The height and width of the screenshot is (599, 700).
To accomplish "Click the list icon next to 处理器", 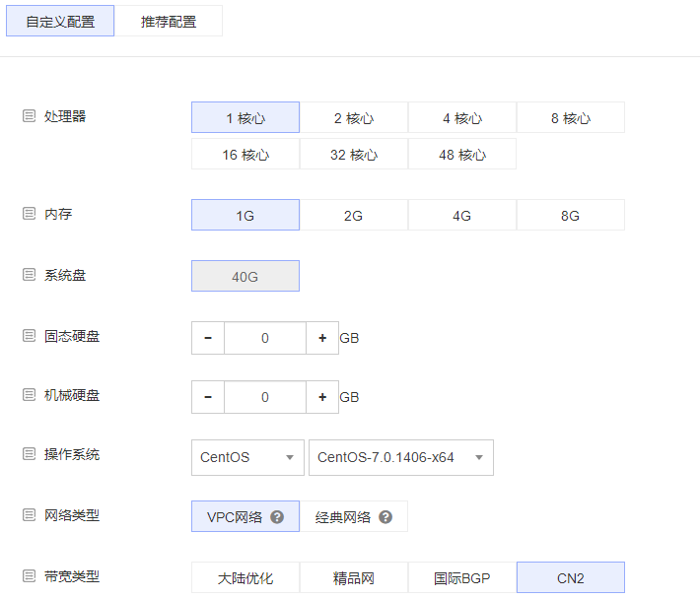I will pyautogui.click(x=29, y=115).
